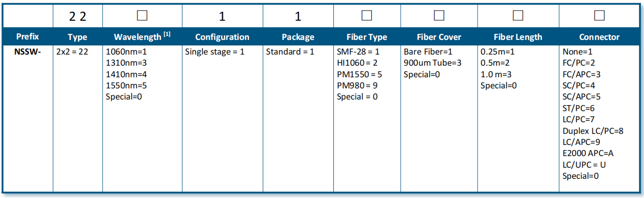Viewport: 644px width, 198px height.
Task: Check the box above Fiber Length column
Action: (x=518, y=16)
